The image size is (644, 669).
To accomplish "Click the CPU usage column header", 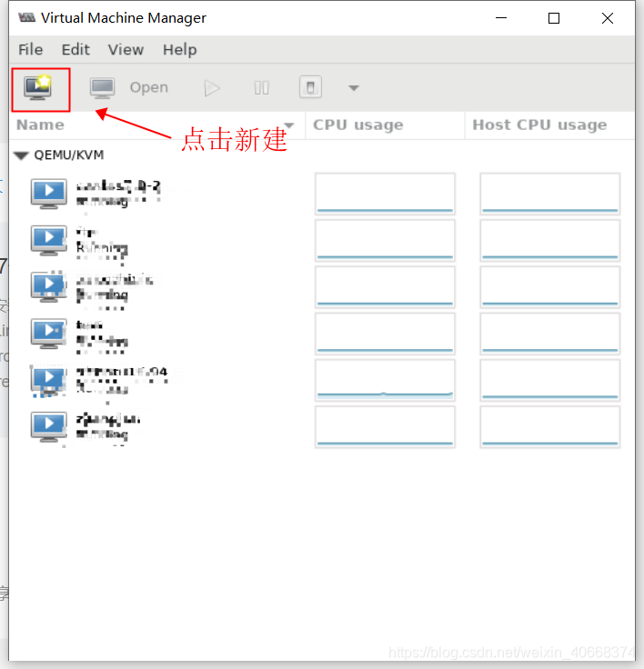I will [x=385, y=125].
